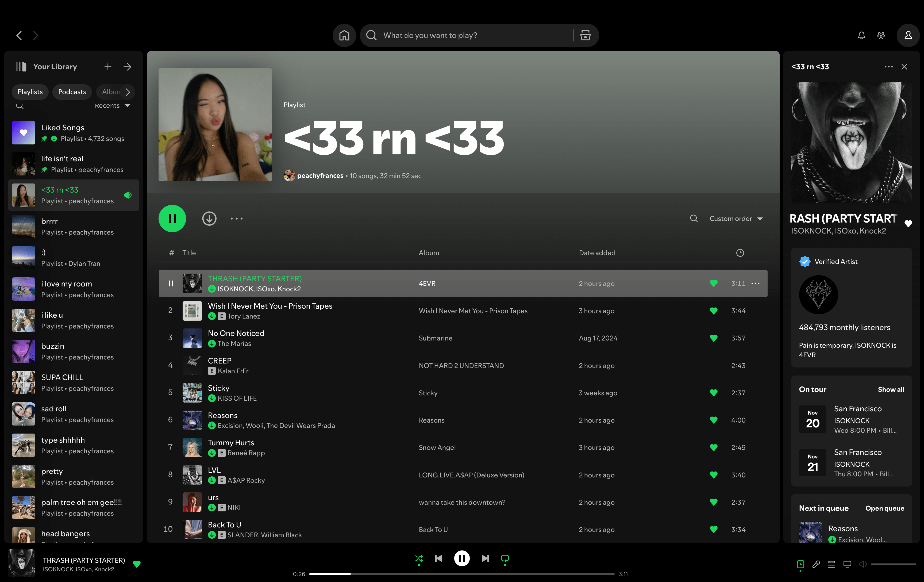The height and width of the screenshot is (582, 924).
Task: Unlike No One Noticed by The Marías
Action: click(x=713, y=338)
